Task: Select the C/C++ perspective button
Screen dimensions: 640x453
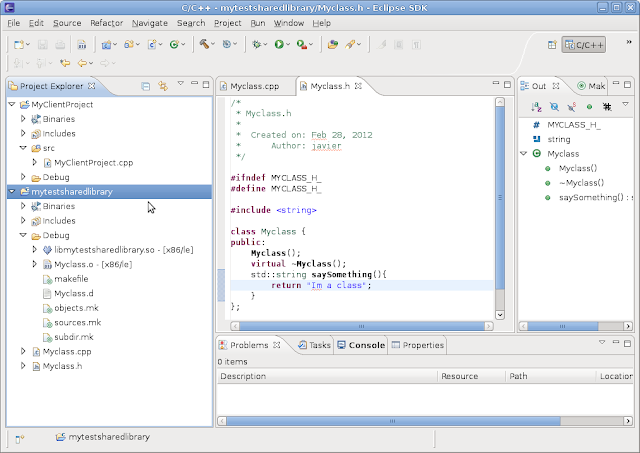Action: click(583, 45)
